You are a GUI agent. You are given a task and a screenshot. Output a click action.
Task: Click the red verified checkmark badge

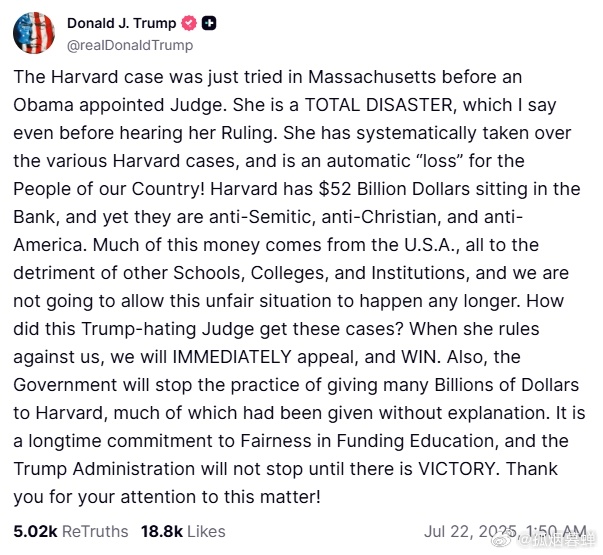coord(189,23)
